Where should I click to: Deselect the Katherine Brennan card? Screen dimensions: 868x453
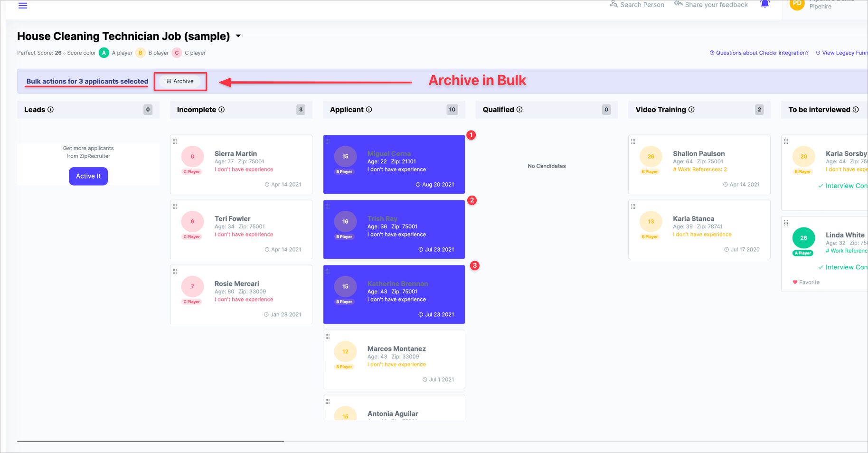click(x=394, y=294)
